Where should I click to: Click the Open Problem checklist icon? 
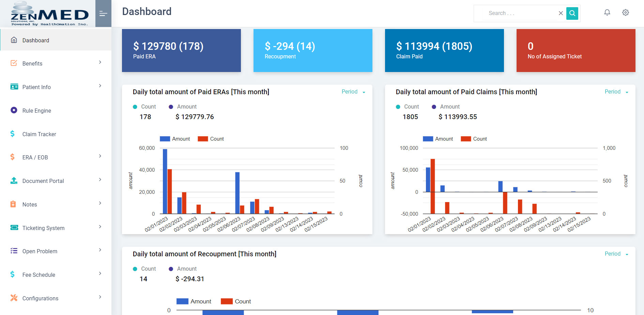[x=14, y=251]
